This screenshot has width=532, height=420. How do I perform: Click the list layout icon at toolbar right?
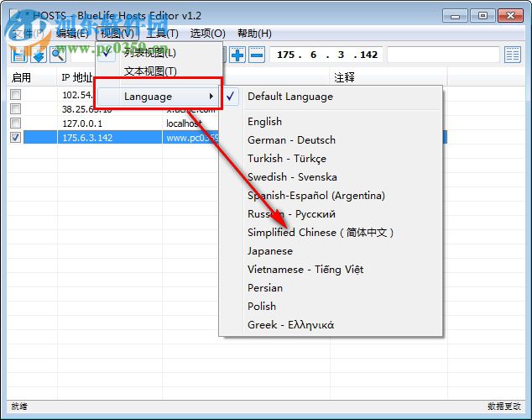pyautogui.click(x=513, y=55)
